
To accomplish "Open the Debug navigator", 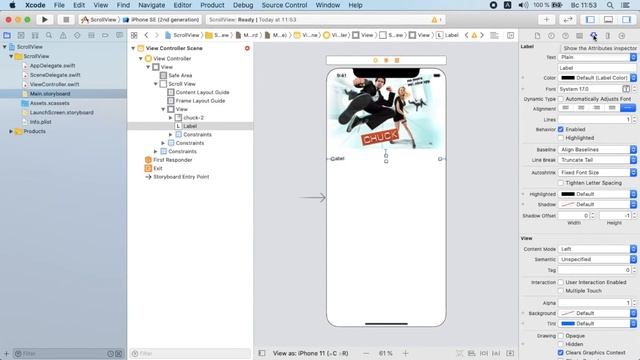I will 91,36.
